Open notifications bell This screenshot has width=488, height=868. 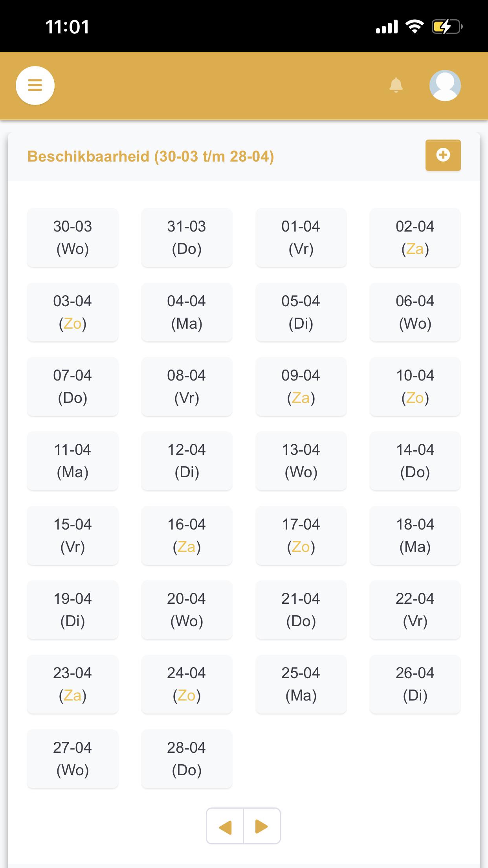pos(396,85)
